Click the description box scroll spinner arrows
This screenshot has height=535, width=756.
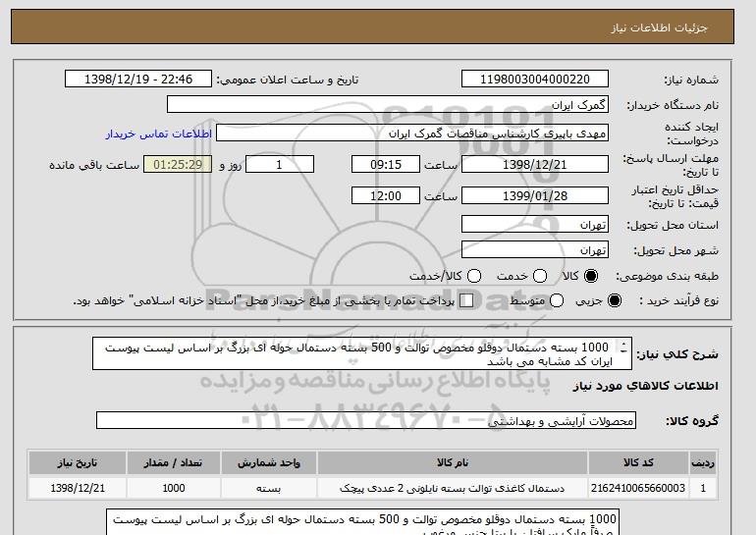click(x=623, y=348)
